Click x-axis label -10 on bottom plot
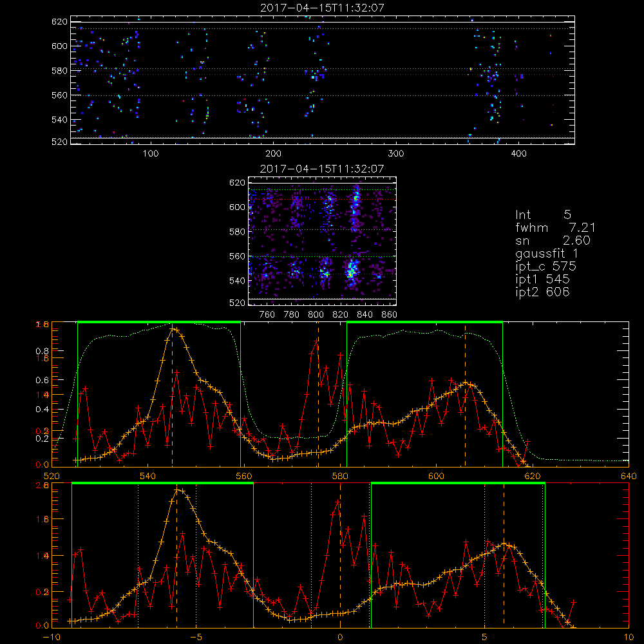This screenshot has height=644, width=644. pyautogui.click(x=52, y=638)
